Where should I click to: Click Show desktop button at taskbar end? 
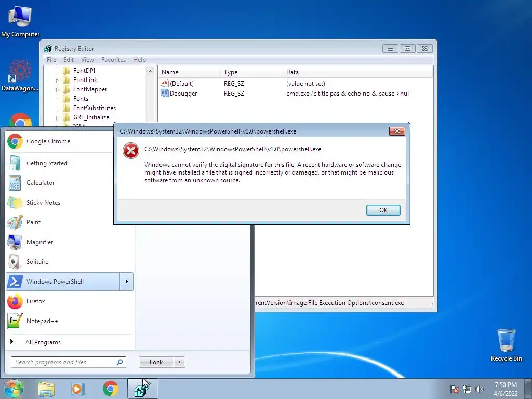point(528,389)
